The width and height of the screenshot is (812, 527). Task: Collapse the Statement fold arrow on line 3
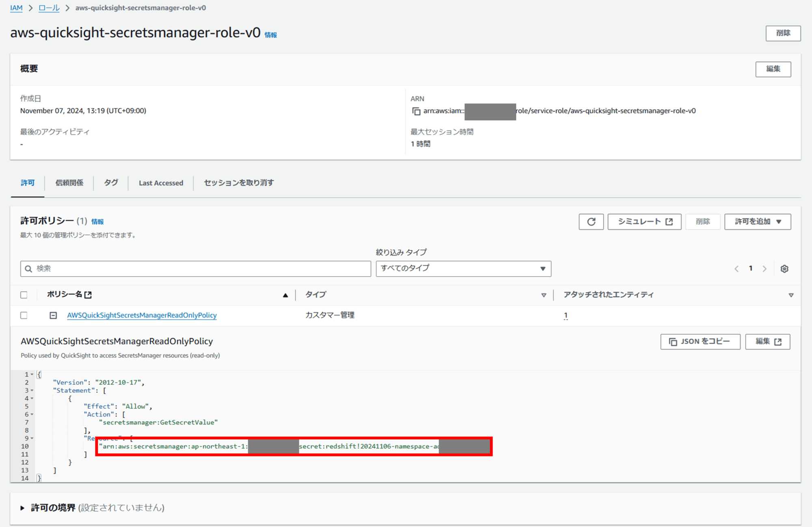click(x=32, y=390)
